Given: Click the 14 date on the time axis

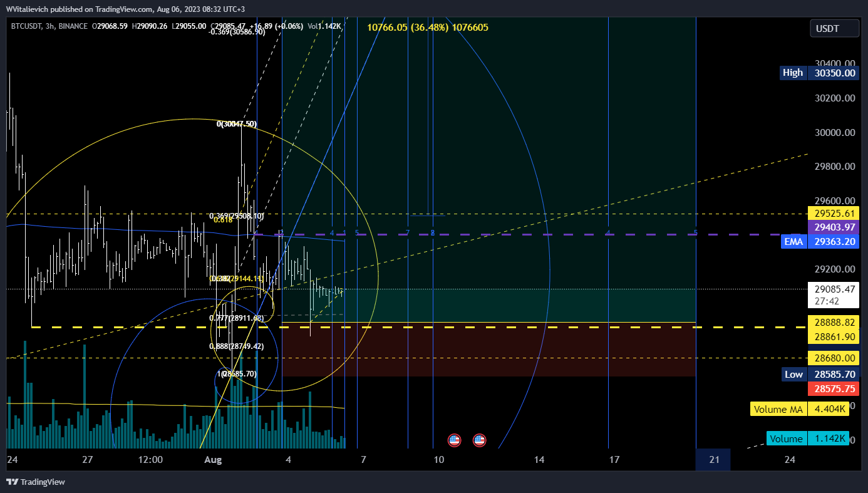Looking at the screenshot, I should [x=539, y=460].
